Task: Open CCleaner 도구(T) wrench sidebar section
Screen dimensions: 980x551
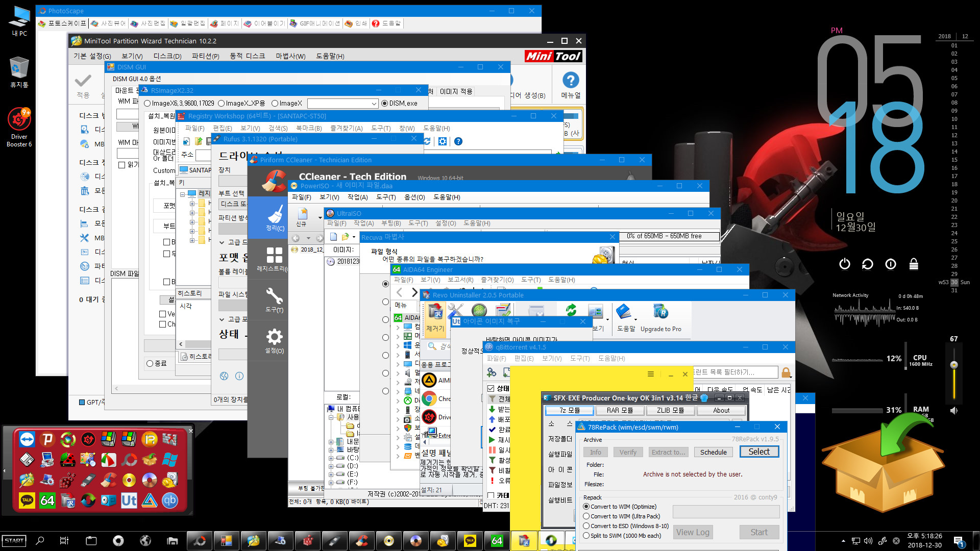Action: (274, 300)
